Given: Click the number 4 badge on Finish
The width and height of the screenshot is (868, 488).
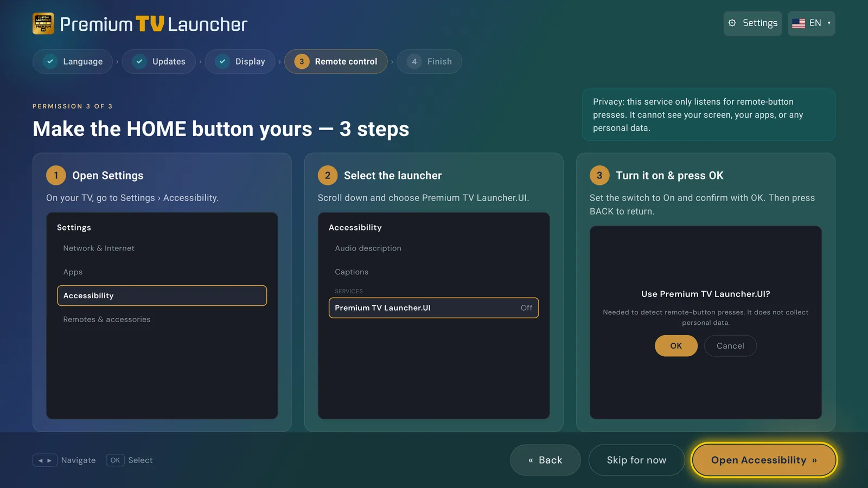Looking at the screenshot, I should 414,61.
